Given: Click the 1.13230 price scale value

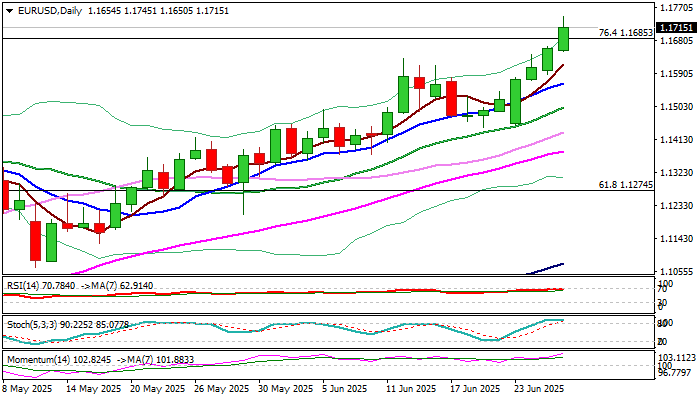Looking at the screenshot, I should (x=677, y=173).
